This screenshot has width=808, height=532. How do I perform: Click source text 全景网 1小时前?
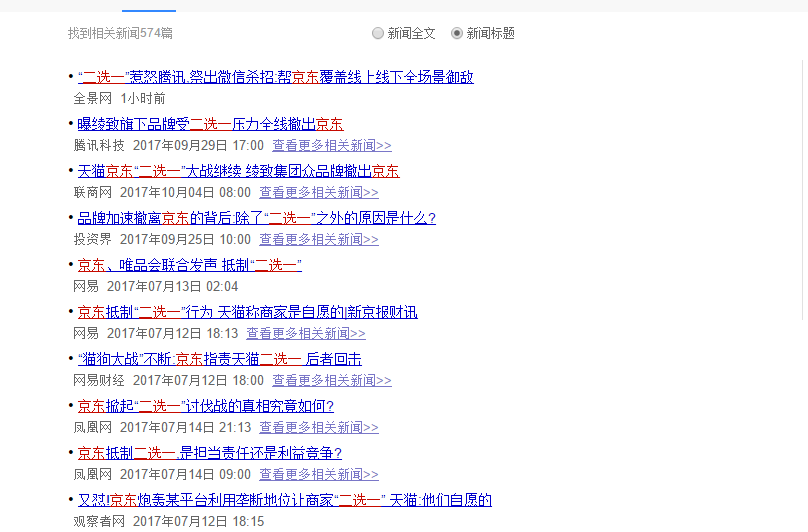click(x=120, y=98)
